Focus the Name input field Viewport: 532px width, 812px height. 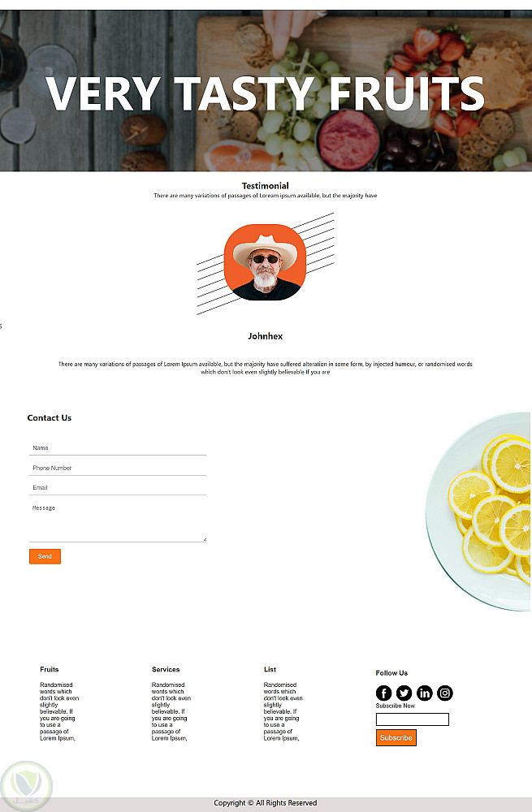point(118,448)
